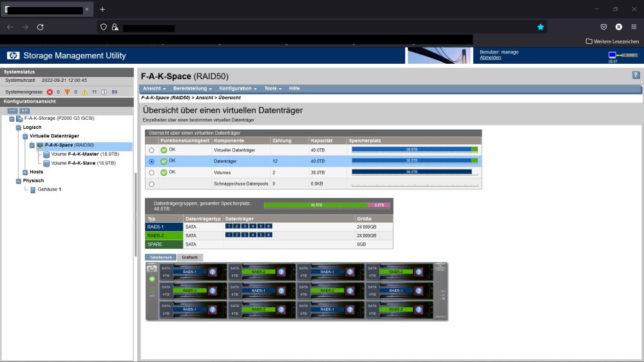Select Gehäuse 1 in the tree
This screenshot has height=362, width=644.
(x=50, y=189)
